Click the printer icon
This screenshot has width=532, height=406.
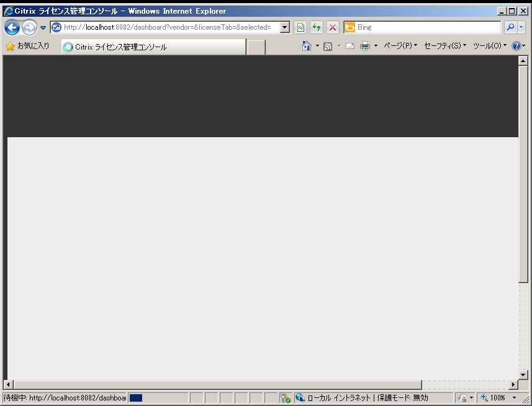(365, 47)
